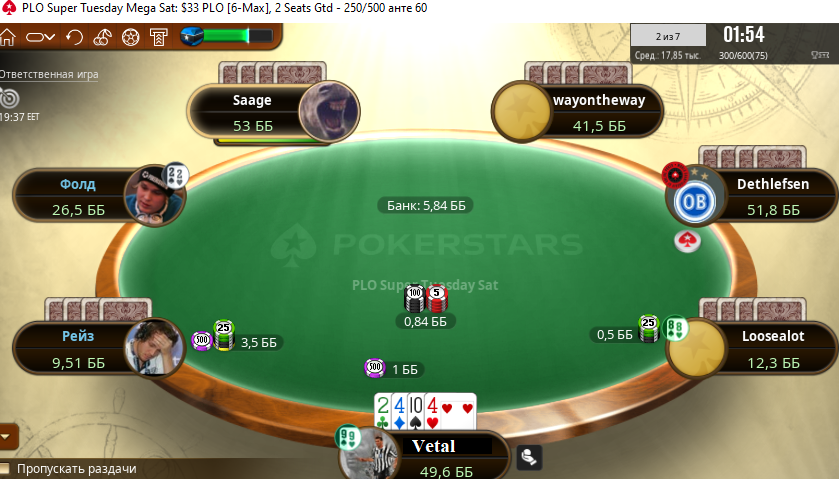Click the chip-in-hand icon beside Vetal

tap(529, 458)
